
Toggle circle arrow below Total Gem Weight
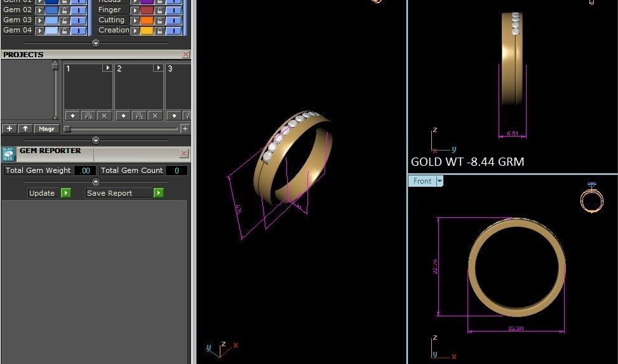(96, 182)
